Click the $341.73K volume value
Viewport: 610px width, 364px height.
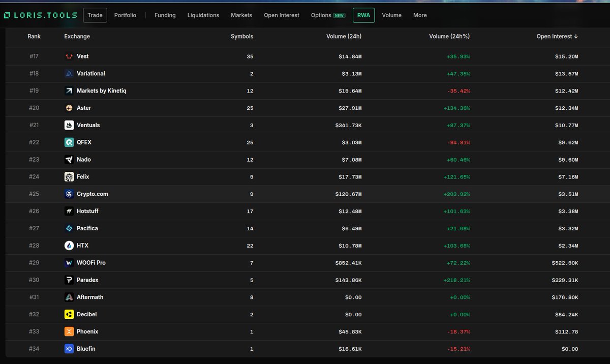[x=349, y=125]
